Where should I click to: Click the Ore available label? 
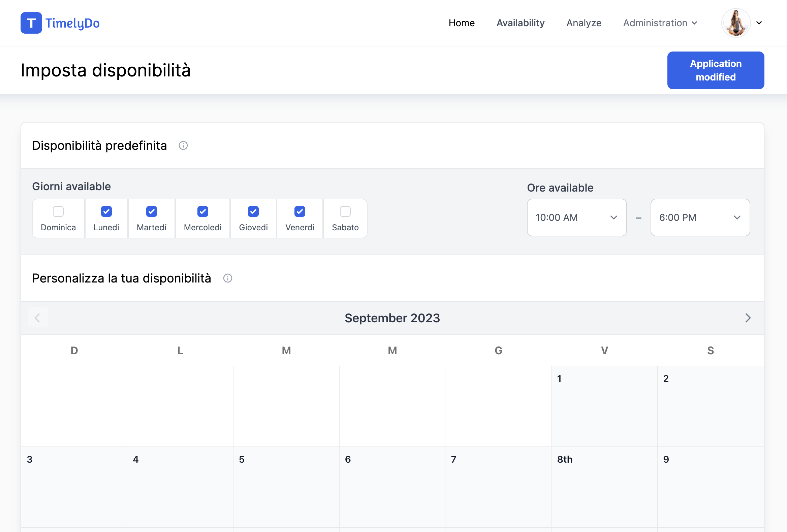(x=560, y=188)
